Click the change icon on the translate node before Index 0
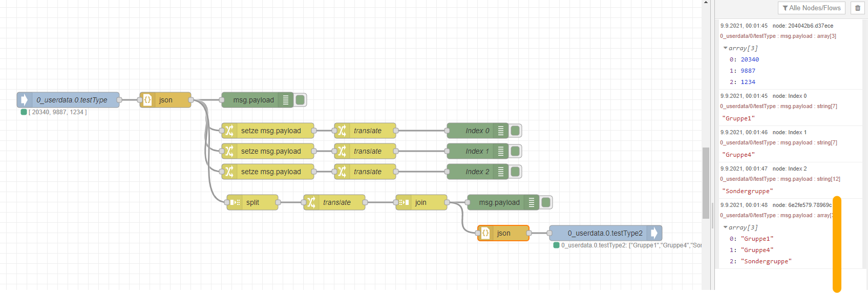Viewport: 868px width, 293px height. pos(342,131)
